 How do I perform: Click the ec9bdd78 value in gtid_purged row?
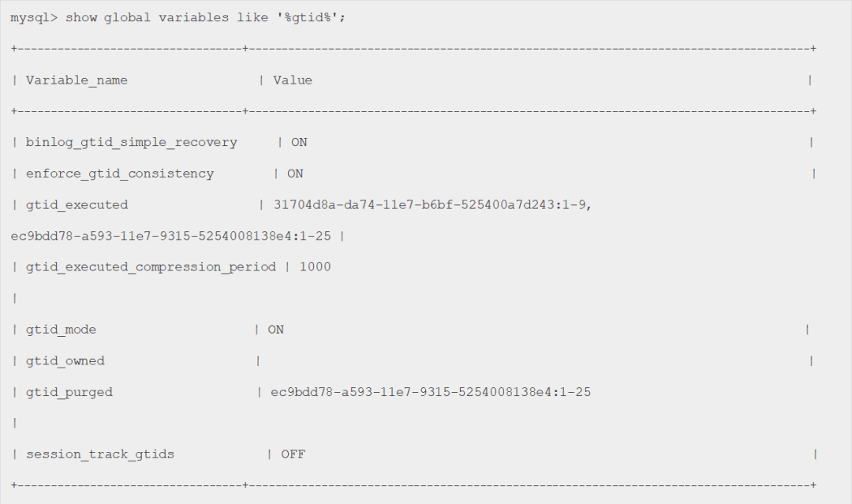coord(431,392)
